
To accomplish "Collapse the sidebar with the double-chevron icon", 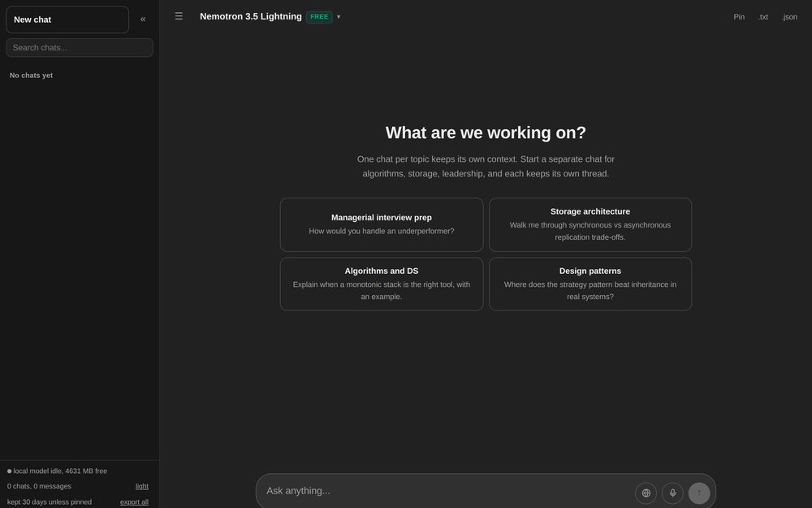I will [x=143, y=20].
